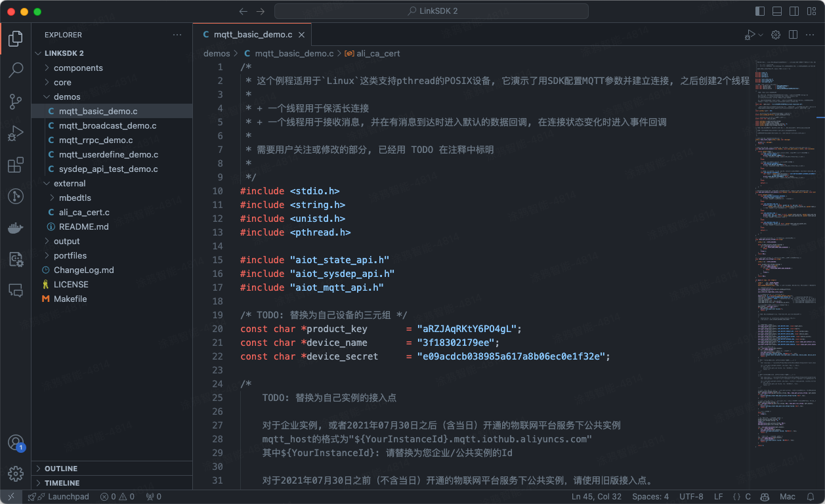
Task: Open the editor More Actions ellipsis
Action: [x=810, y=35]
